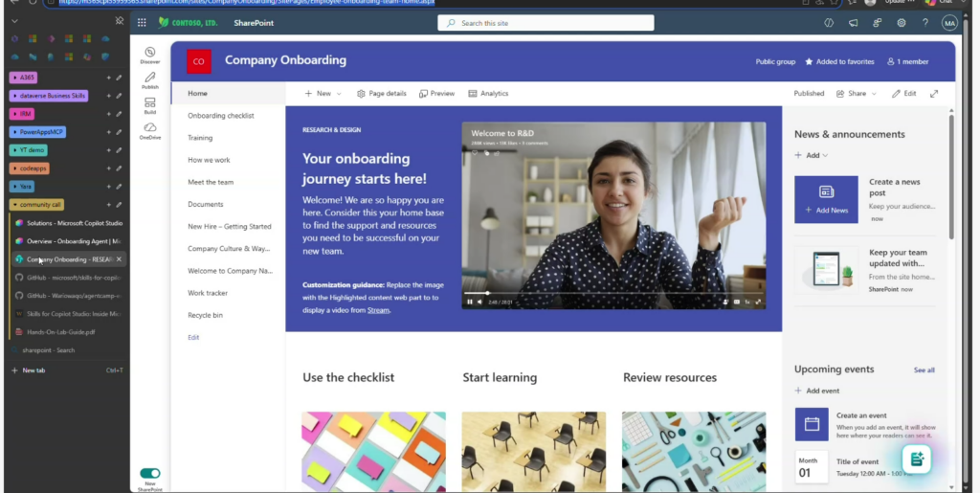Expand the PowerAppsMCP tab group
Image resolution: width=980 pixels, height=493 pixels.
[37, 132]
